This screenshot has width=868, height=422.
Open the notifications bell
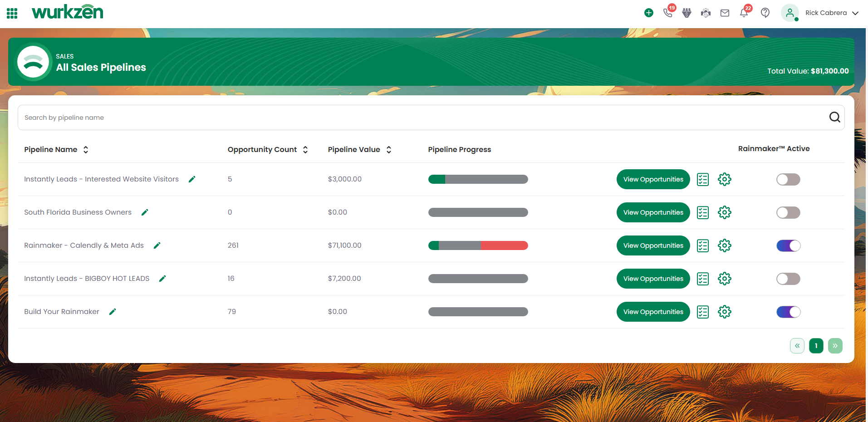pyautogui.click(x=744, y=13)
